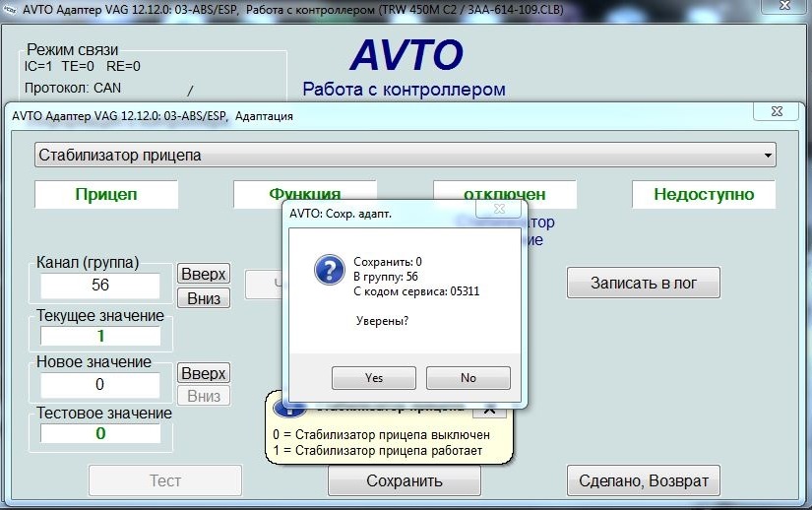This screenshot has width=812, height=510.
Task: Increase new value with Вверх button
Action: [204, 373]
